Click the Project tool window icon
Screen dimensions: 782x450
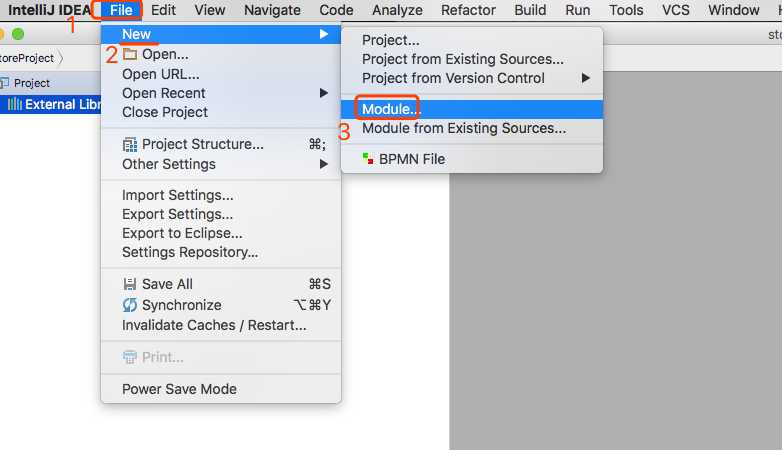click(x=4, y=83)
